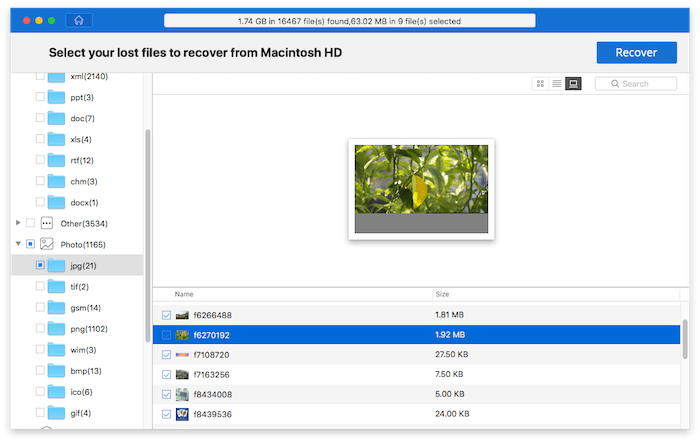Select the bmp(13) folder label
Viewport: 700px width, 442px height.
pos(86,371)
